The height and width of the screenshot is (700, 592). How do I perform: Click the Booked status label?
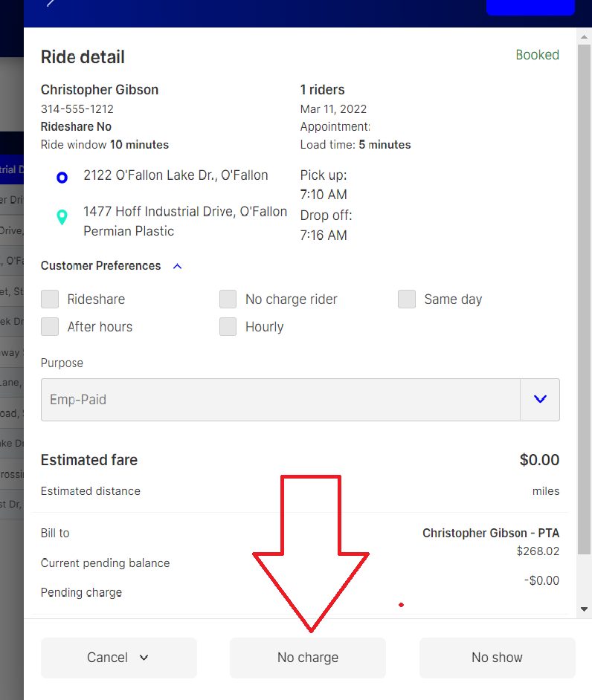[537, 55]
